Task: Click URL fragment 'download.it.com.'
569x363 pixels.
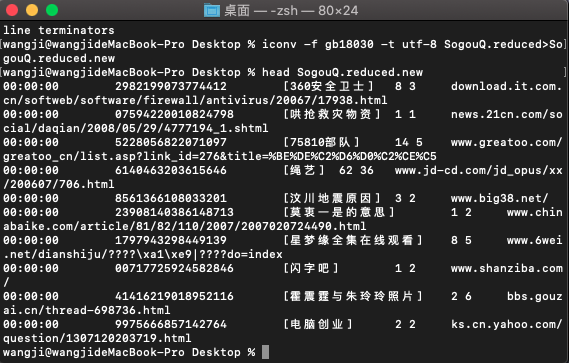Action: 507,86
